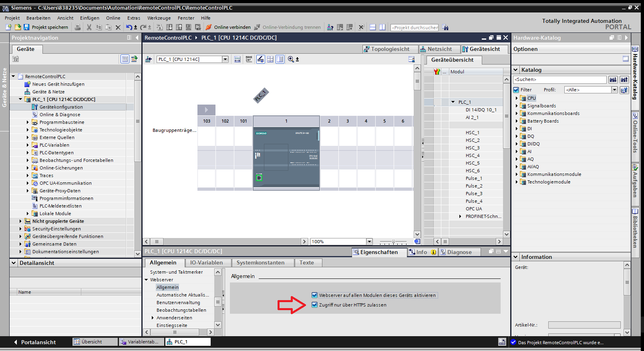The height and width of the screenshot is (351, 644).
Task: Click Projekt speichern button
Action: [46, 27]
